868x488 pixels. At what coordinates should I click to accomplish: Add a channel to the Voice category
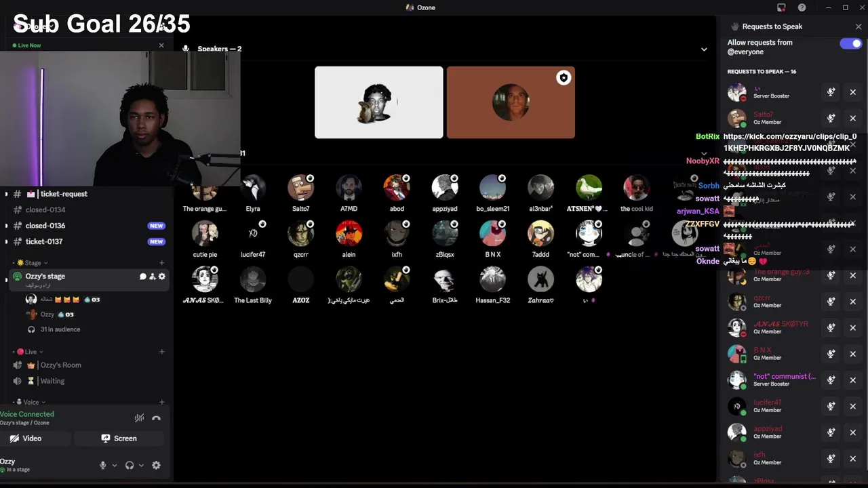(x=161, y=402)
